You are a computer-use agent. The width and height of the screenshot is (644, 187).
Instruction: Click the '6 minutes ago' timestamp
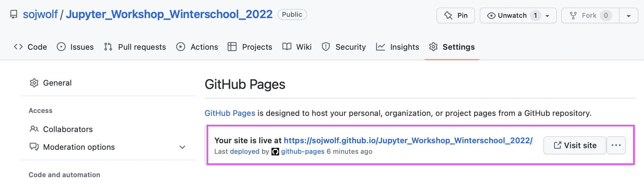(x=349, y=151)
